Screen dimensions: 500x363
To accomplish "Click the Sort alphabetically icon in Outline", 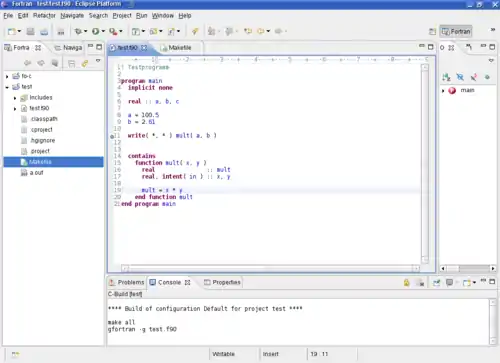I will (x=446, y=77).
